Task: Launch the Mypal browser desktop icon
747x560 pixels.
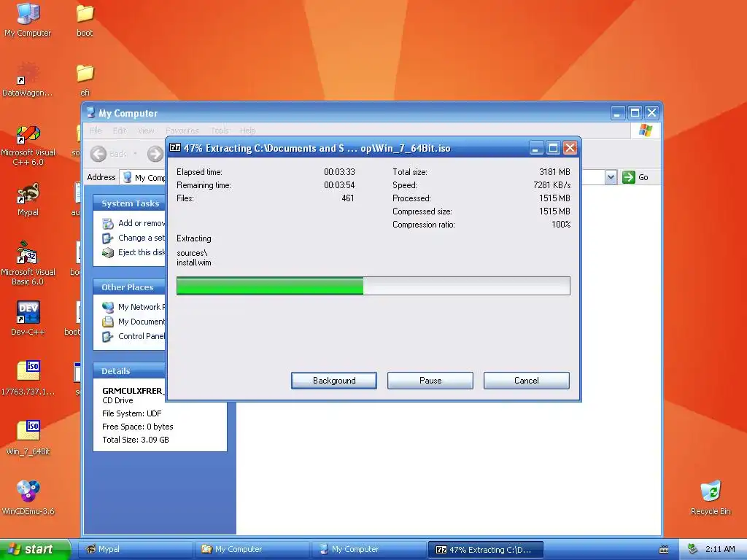Action: click(x=28, y=199)
